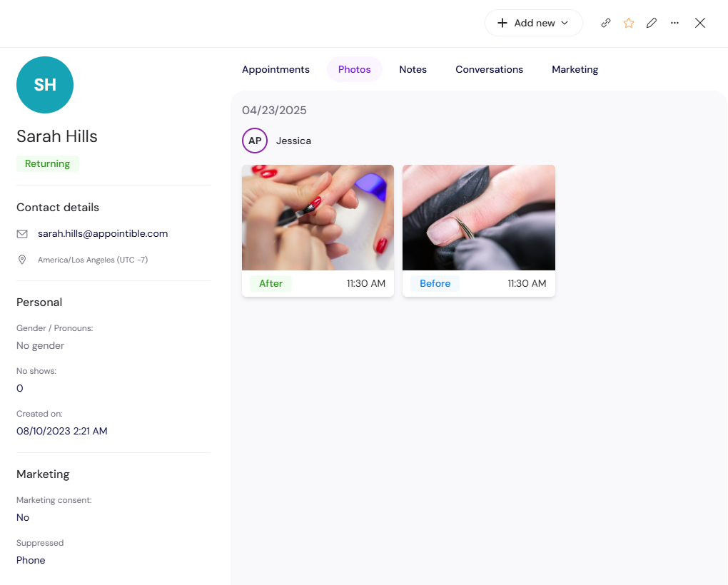Toggle the favorite star icon

click(x=629, y=23)
